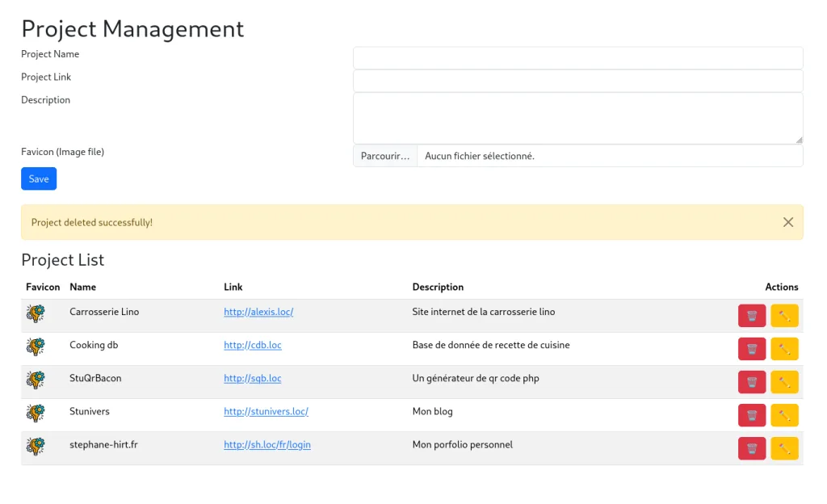Viewport: 827px width, 504px height.
Task: Delete the stephane-hirt.fr project
Action: (x=752, y=448)
